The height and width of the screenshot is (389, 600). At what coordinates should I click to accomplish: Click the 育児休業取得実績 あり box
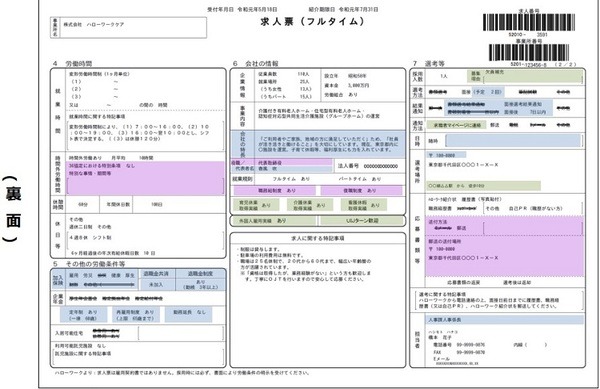coord(257,205)
